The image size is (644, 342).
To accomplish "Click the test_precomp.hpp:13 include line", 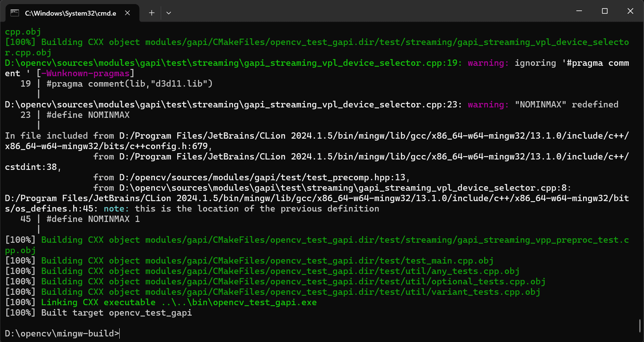I will pyautogui.click(x=252, y=177).
